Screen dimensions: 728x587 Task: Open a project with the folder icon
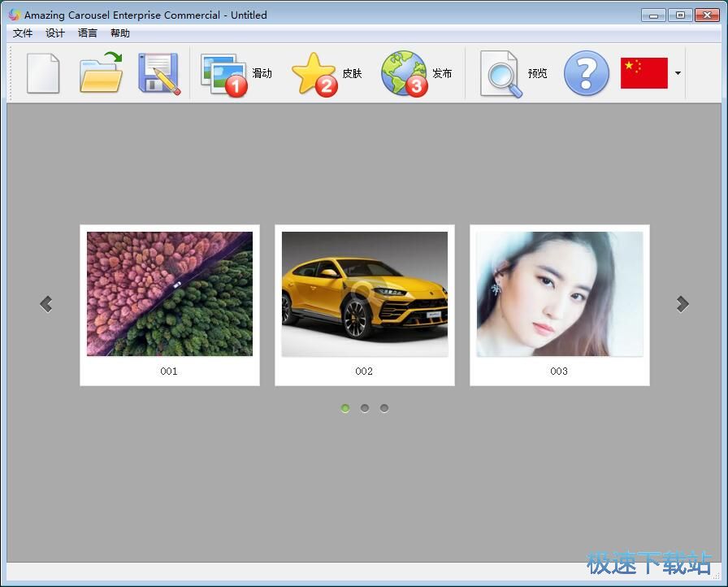click(x=101, y=73)
